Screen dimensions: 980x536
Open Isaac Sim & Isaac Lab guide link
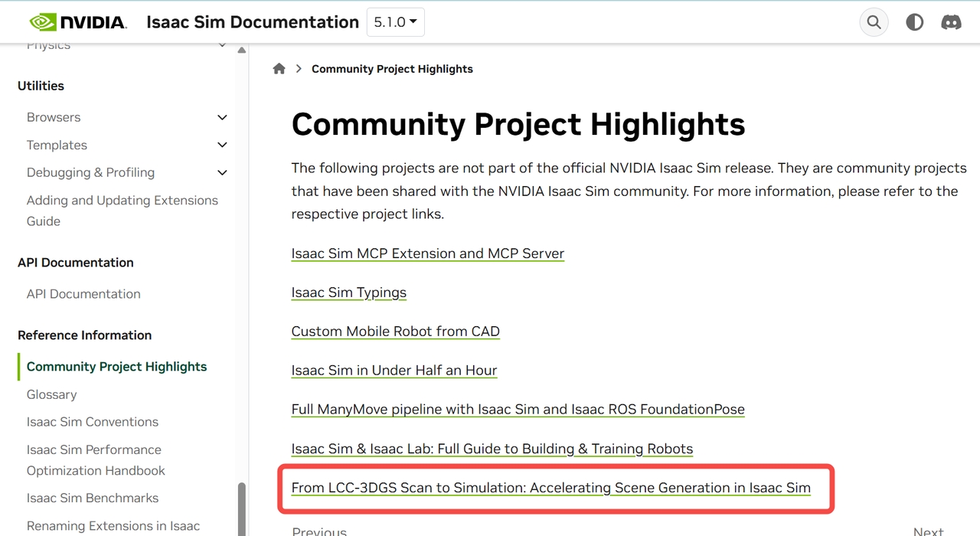(x=492, y=449)
